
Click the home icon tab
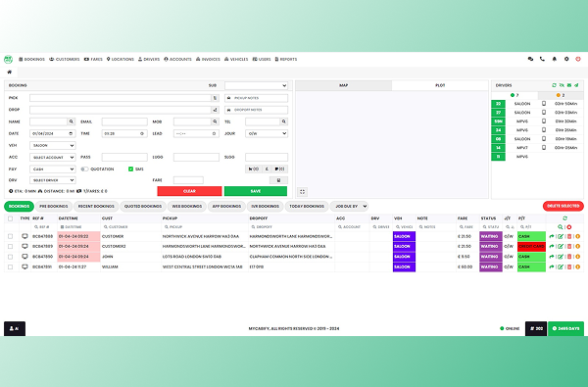[x=10, y=72]
